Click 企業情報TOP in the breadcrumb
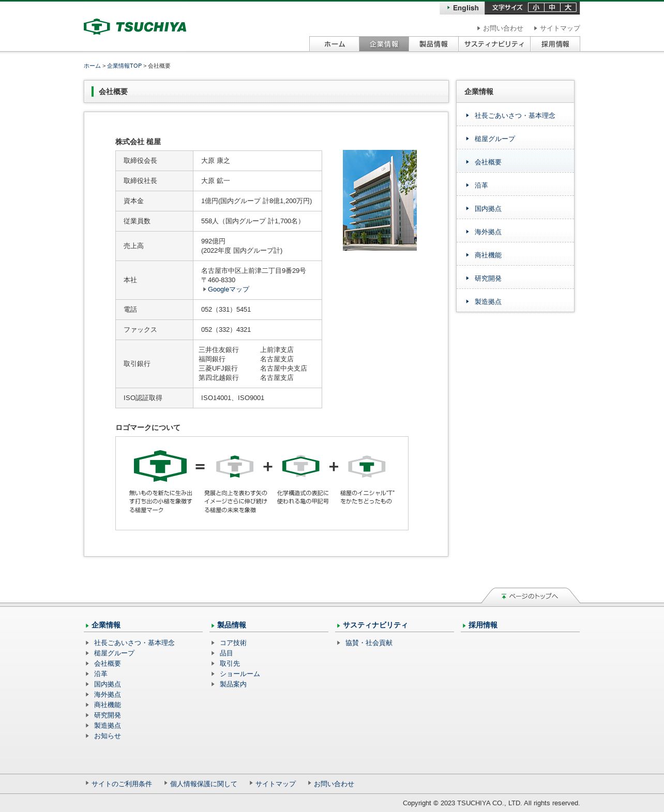The image size is (664, 812). (124, 66)
